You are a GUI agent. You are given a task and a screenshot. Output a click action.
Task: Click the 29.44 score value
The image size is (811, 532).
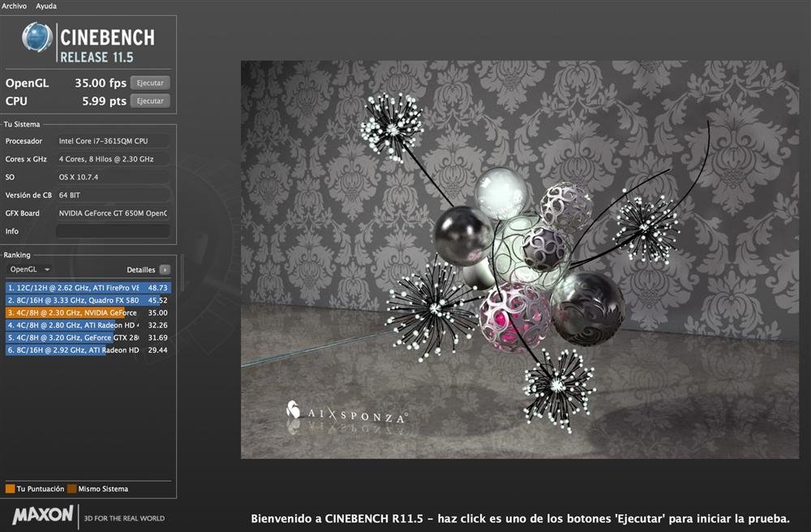click(158, 350)
